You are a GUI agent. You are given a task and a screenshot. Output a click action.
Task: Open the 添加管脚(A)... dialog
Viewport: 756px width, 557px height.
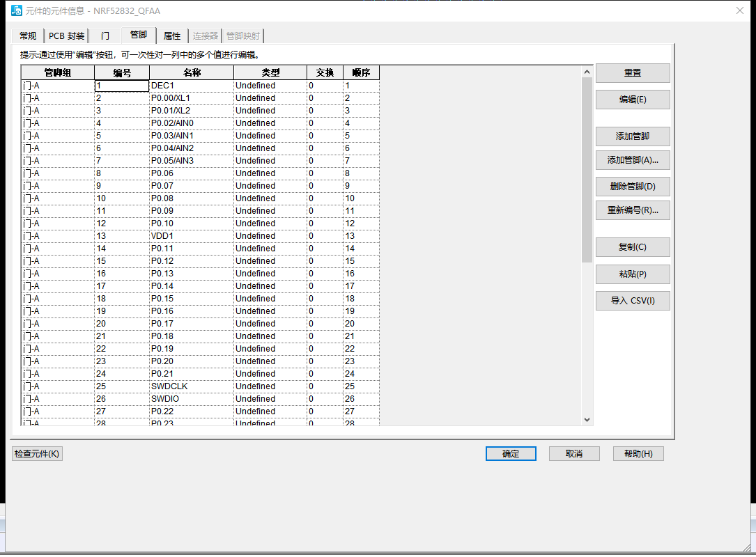[x=633, y=160]
